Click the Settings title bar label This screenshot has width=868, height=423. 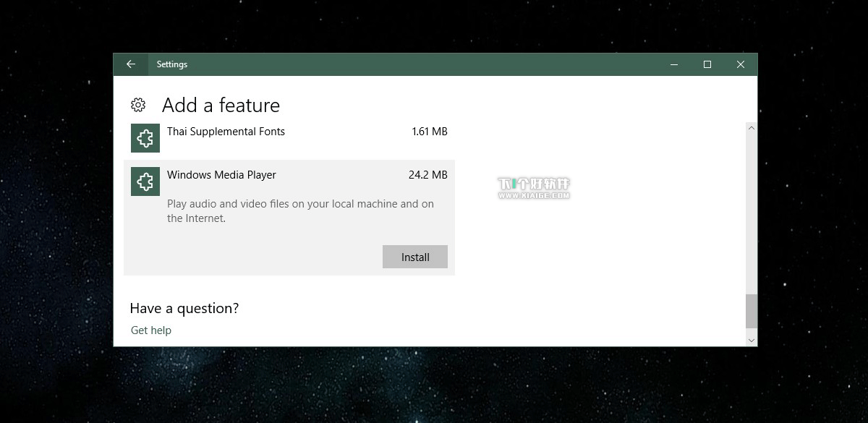point(172,64)
